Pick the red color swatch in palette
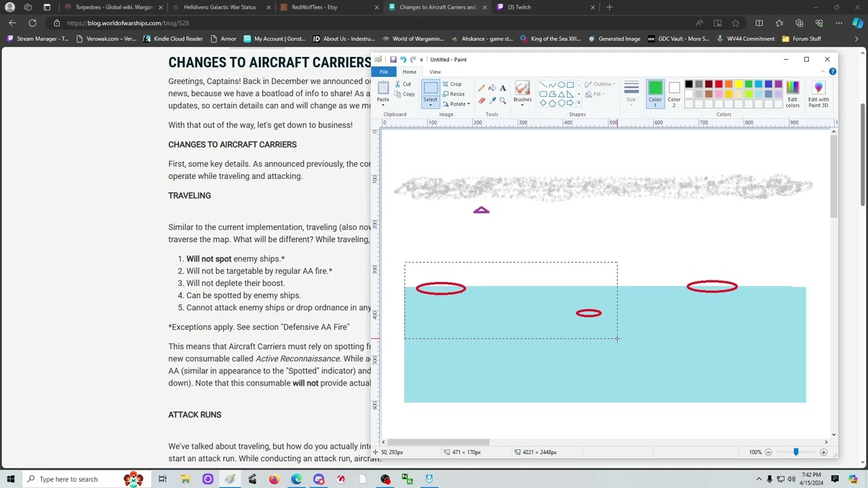The width and height of the screenshot is (868, 488). pyautogui.click(x=719, y=84)
